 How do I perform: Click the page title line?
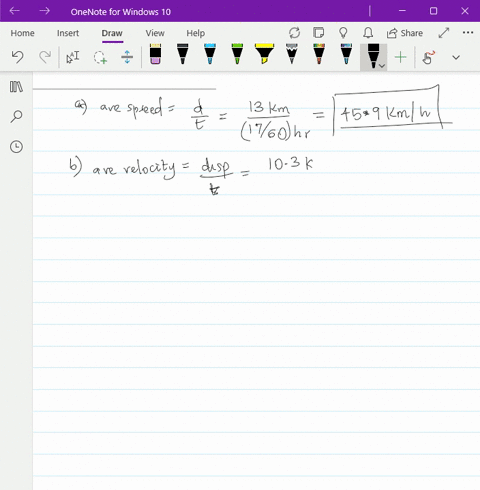pyautogui.click(x=124, y=89)
